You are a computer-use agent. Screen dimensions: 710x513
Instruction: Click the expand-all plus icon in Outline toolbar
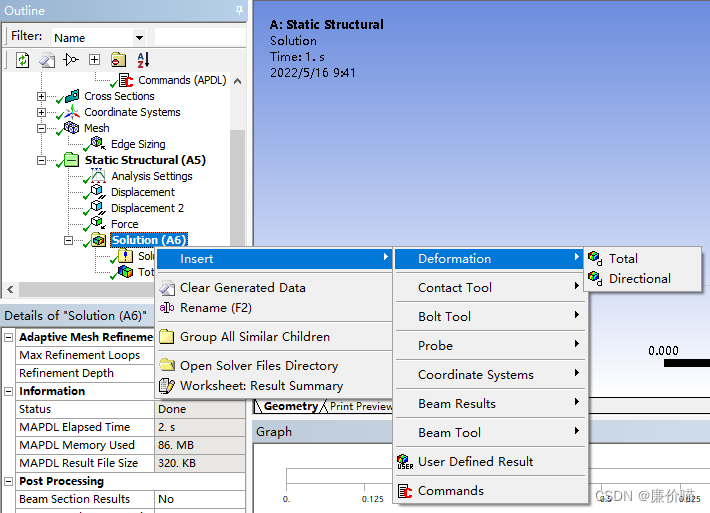(94, 60)
